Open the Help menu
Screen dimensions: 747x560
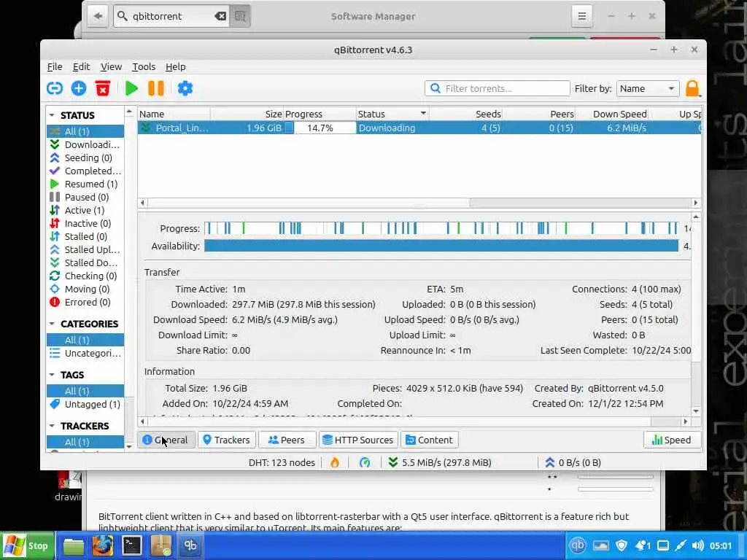pos(175,66)
